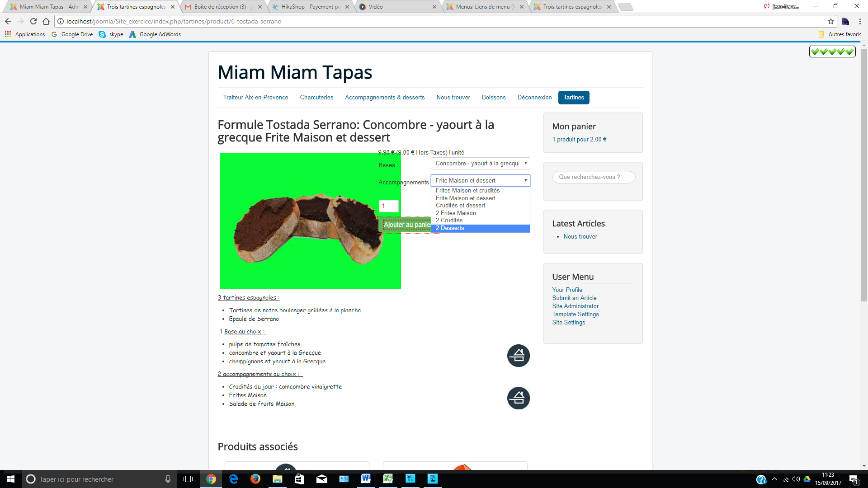Click the product quantity field
This screenshot has height=488, width=868.
tap(388, 206)
